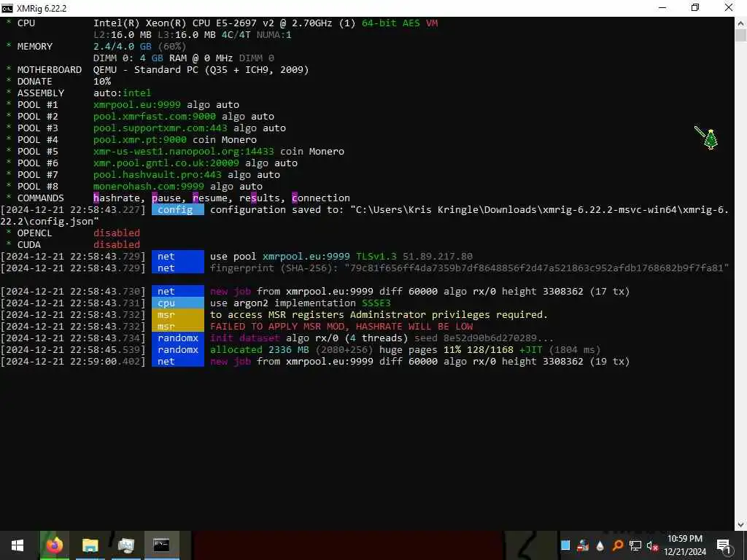Click monerohash.com:9999 text
Screen dimensions: 747x560
149,186
